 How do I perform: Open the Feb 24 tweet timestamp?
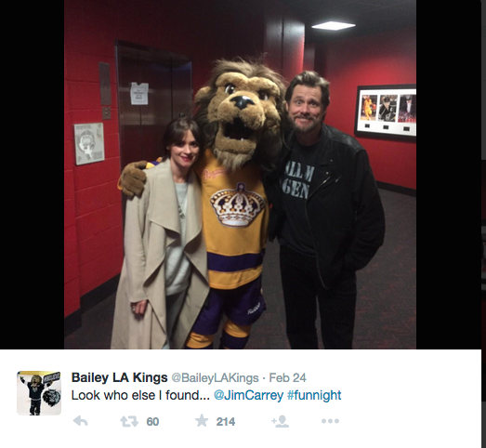[287, 378]
